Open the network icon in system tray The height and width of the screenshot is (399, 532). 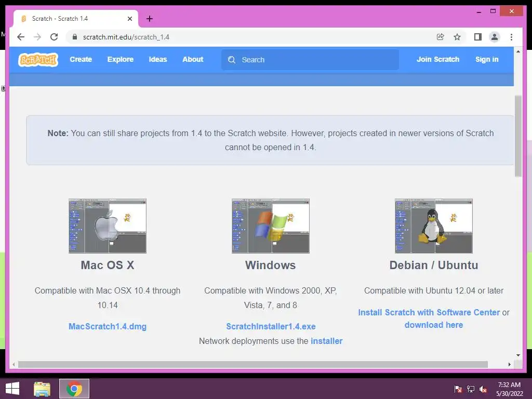coord(471,389)
